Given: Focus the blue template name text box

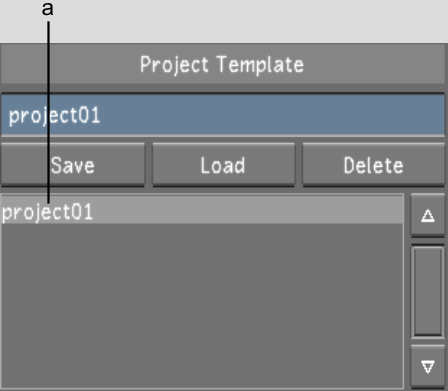Looking at the screenshot, I should [x=223, y=115].
